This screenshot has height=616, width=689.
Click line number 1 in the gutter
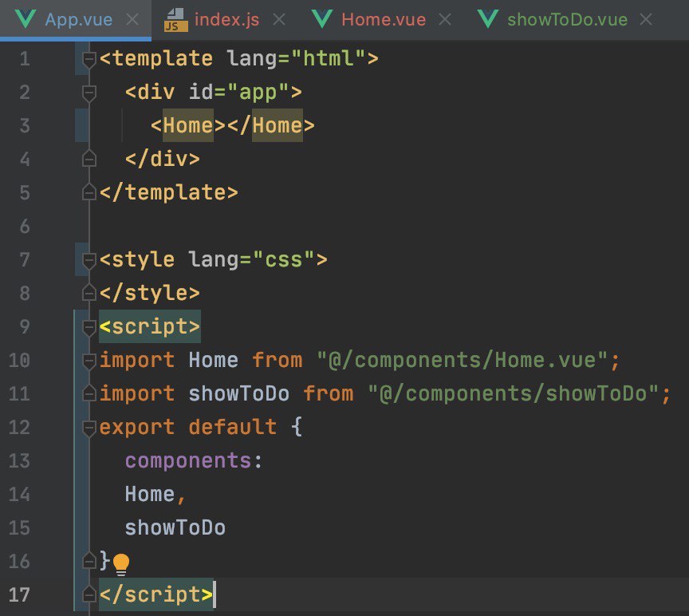click(x=25, y=59)
